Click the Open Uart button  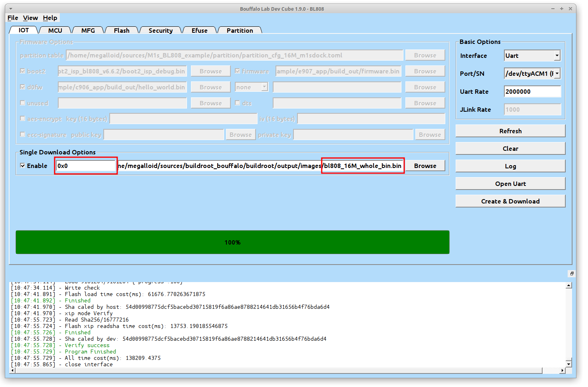[510, 184]
